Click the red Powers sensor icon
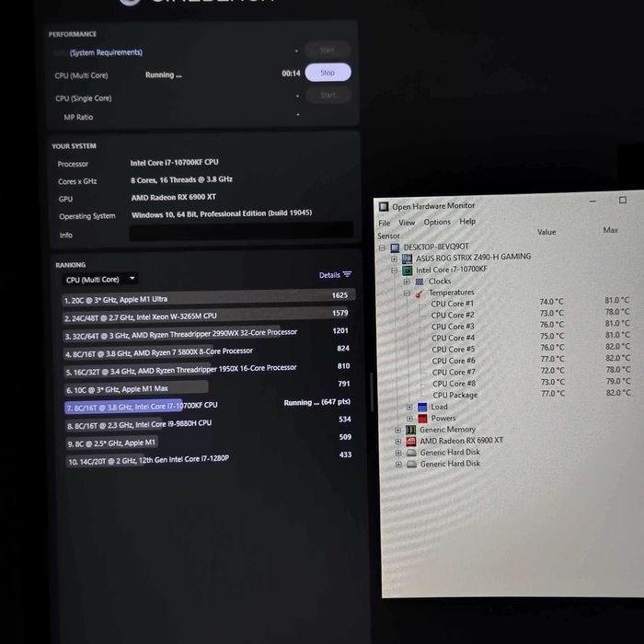644x644 pixels. (x=422, y=419)
